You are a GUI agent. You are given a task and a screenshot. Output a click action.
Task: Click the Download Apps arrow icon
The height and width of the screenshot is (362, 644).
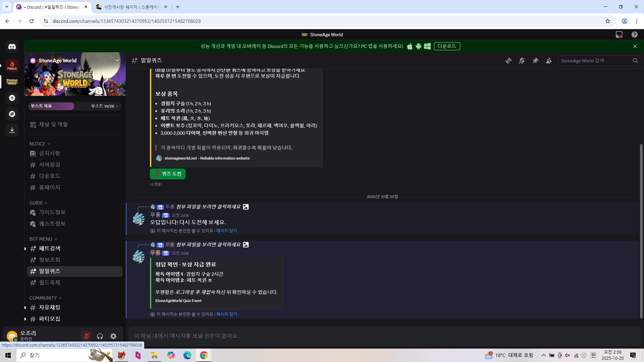tap(12, 130)
